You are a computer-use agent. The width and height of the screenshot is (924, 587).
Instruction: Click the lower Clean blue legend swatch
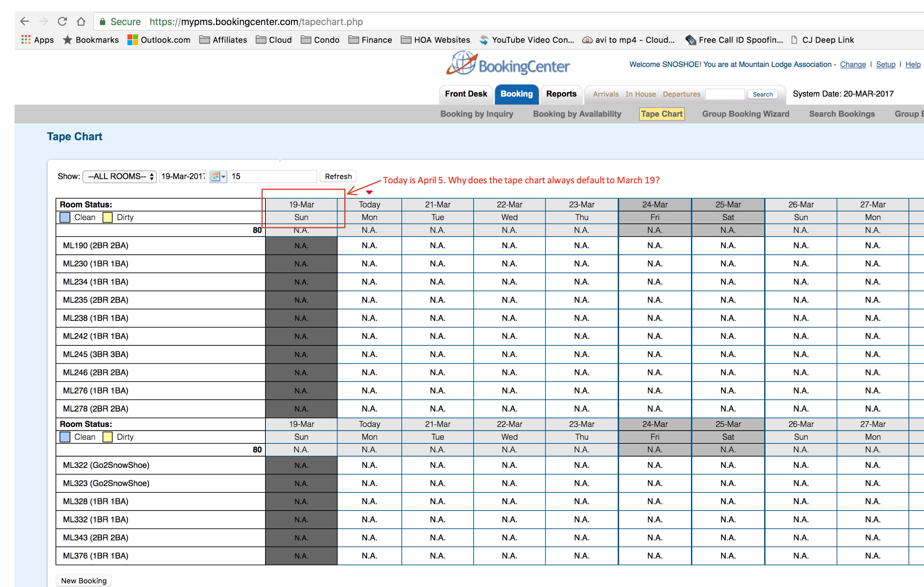point(65,437)
